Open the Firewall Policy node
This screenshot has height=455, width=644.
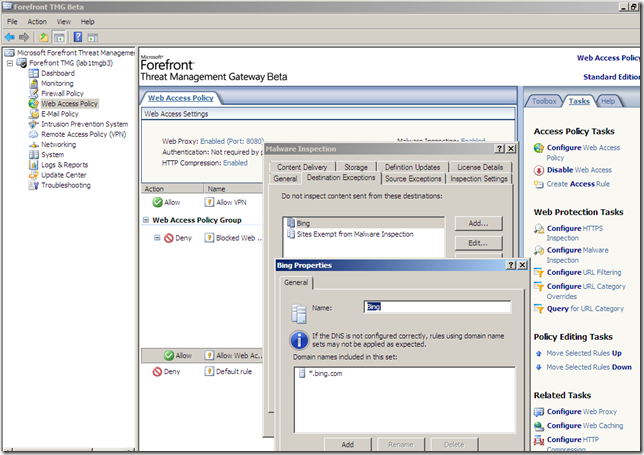(x=62, y=94)
